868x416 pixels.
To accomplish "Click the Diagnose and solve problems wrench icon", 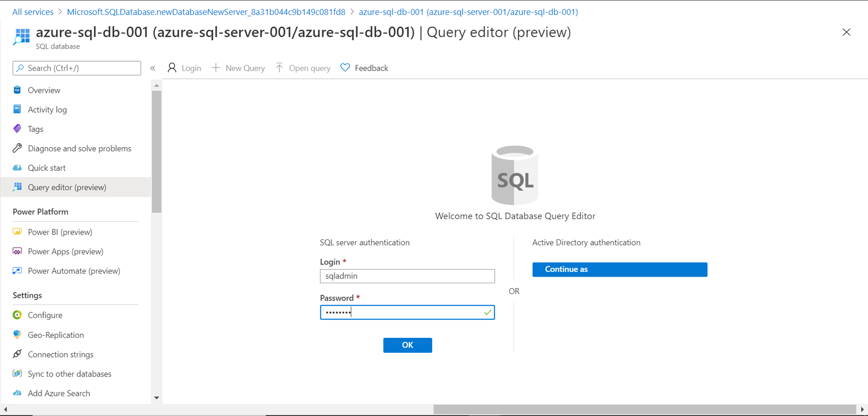I will [x=17, y=148].
